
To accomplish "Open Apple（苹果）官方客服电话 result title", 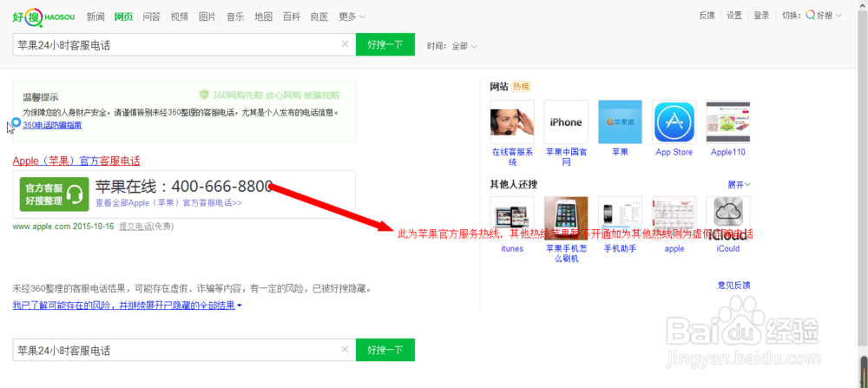I will click(x=76, y=161).
